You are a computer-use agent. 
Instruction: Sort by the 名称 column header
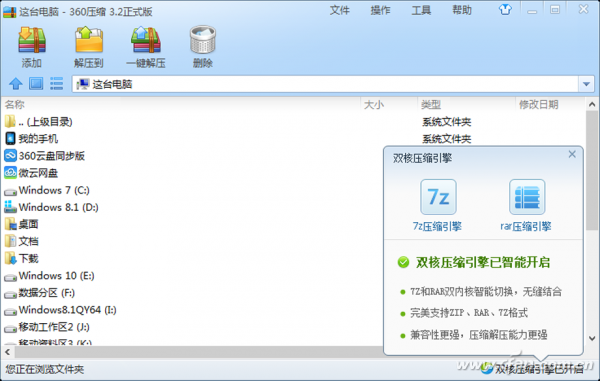(15, 104)
